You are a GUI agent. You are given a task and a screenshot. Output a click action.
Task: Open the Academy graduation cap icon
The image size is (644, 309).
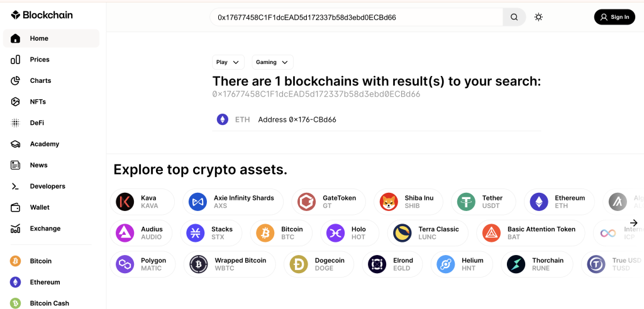(16, 144)
